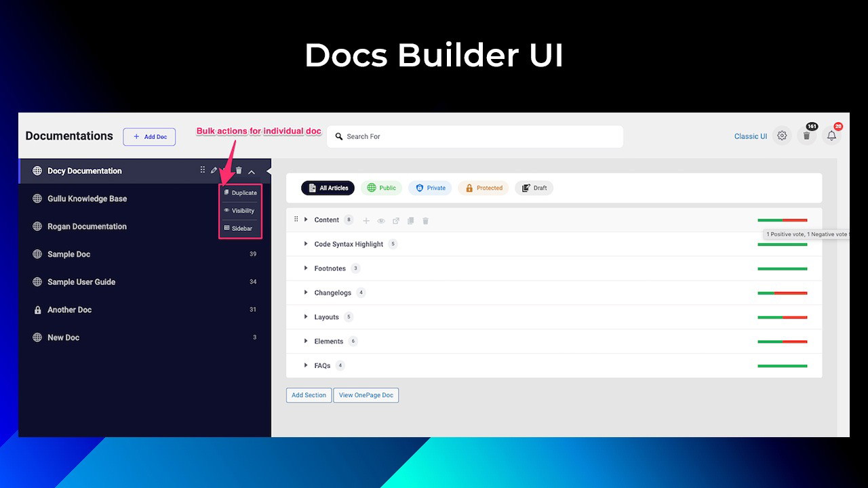This screenshot has height=488, width=868.
Task: Click the plus icon in Content row
Action: (366, 221)
